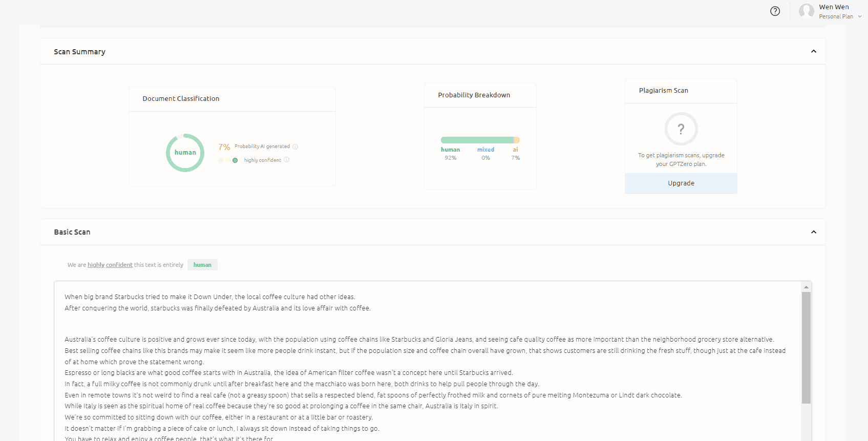Open the highly confident link

[110, 265]
